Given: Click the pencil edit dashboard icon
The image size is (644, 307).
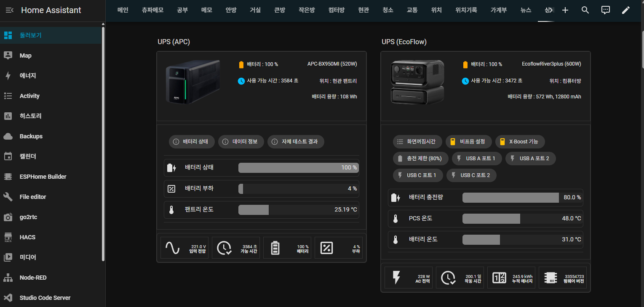Looking at the screenshot, I should click(x=626, y=10).
